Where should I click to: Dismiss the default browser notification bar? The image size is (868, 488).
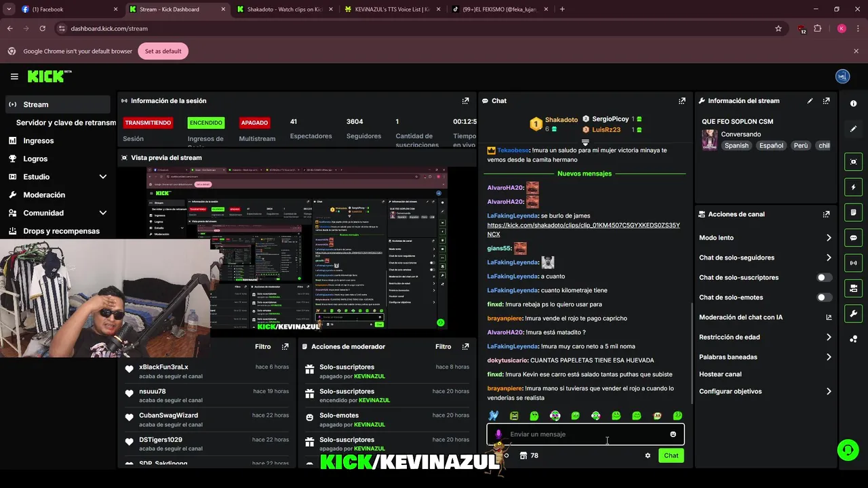856,52
